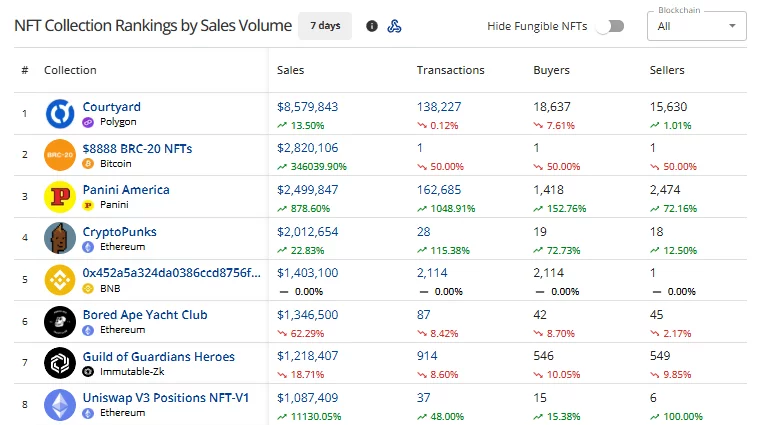Click Courtyard sales value $8,579,843

(x=307, y=107)
